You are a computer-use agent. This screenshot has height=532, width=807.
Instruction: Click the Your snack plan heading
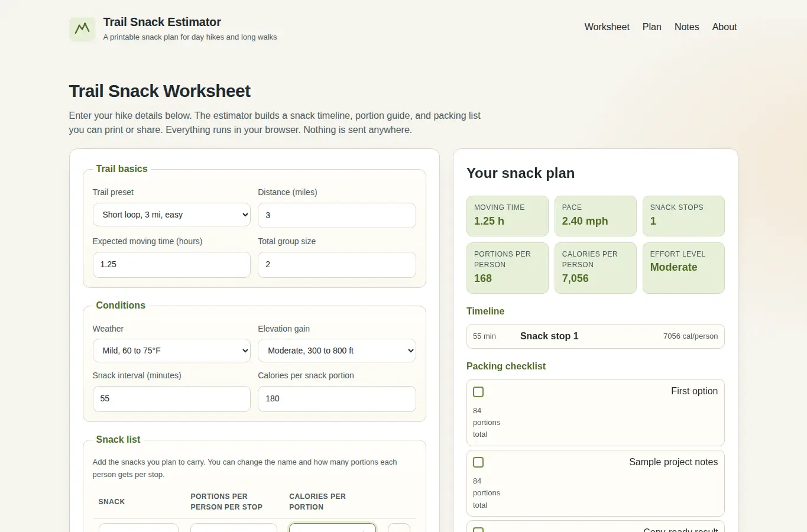(x=520, y=173)
